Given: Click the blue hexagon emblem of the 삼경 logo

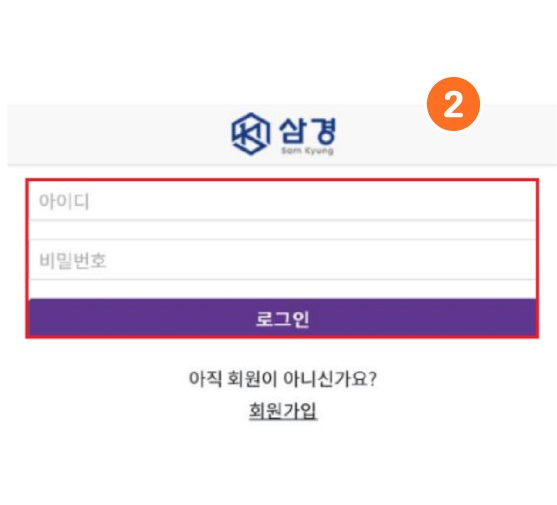Looking at the screenshot, I should (250, 134).
